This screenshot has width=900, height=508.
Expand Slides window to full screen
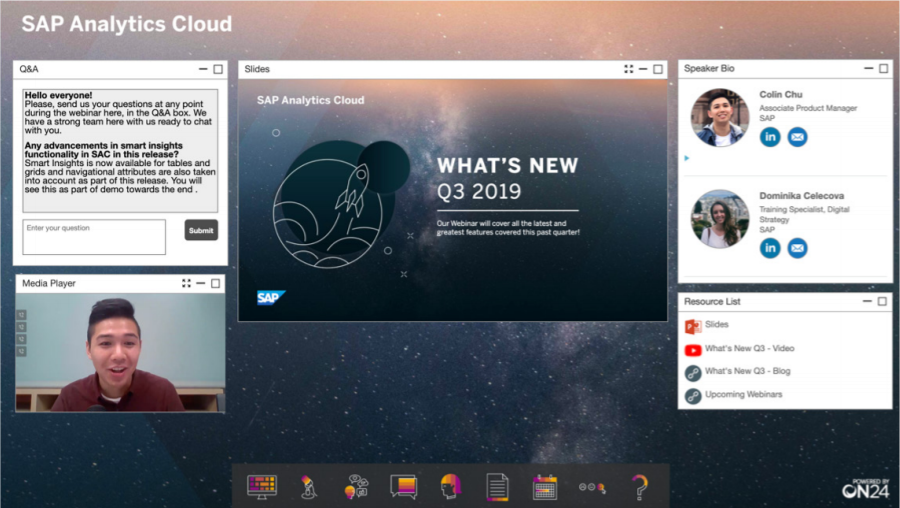629,69
